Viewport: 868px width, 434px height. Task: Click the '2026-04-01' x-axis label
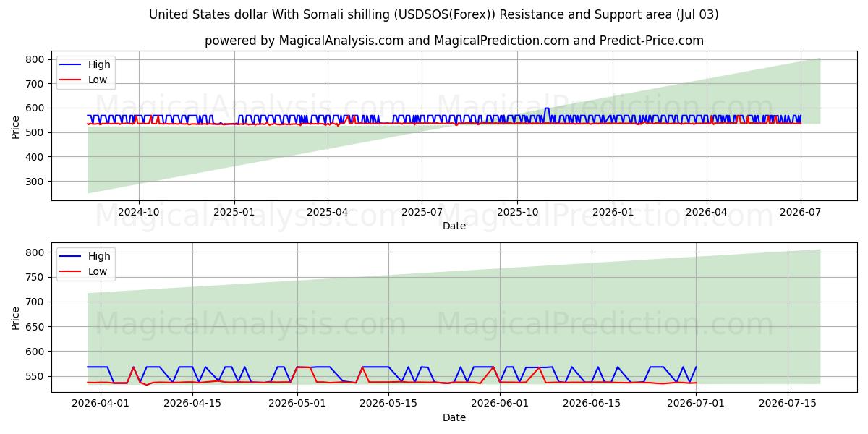click(101, 405)
